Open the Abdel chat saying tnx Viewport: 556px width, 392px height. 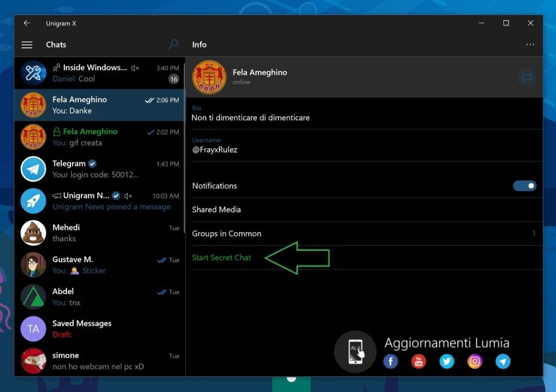99,297
